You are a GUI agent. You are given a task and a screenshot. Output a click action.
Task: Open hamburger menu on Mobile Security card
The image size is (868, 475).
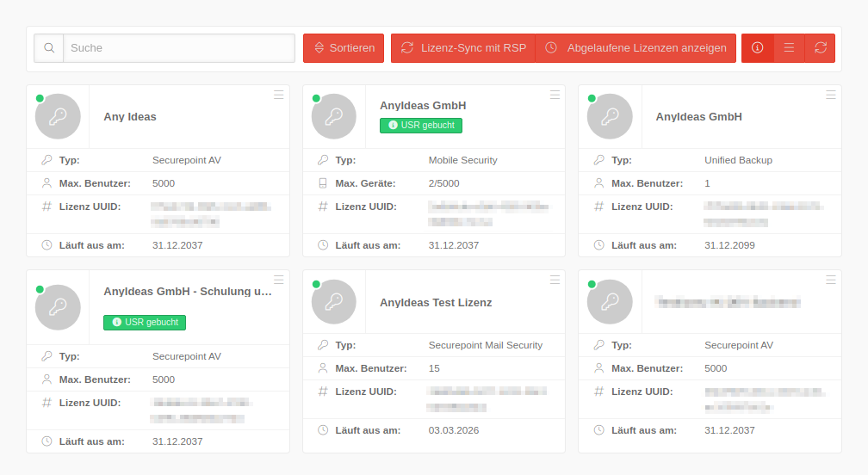point(555,95)
